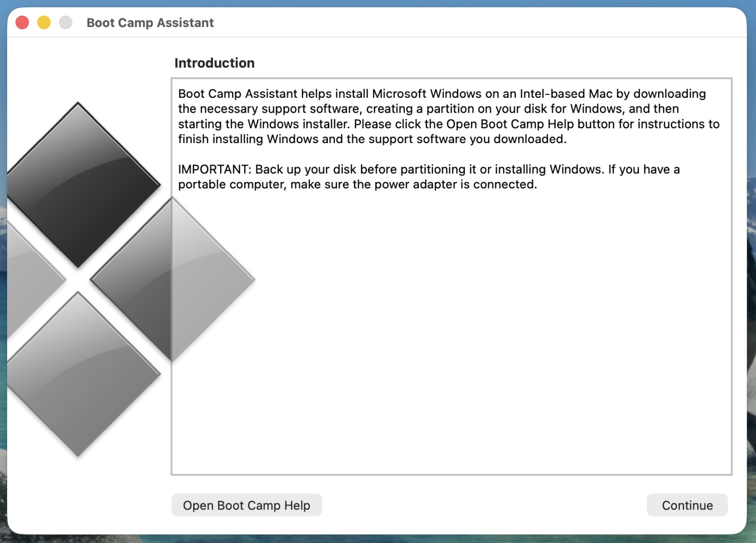Click the Open Boot Camp Help button

(x=246, y=505)
